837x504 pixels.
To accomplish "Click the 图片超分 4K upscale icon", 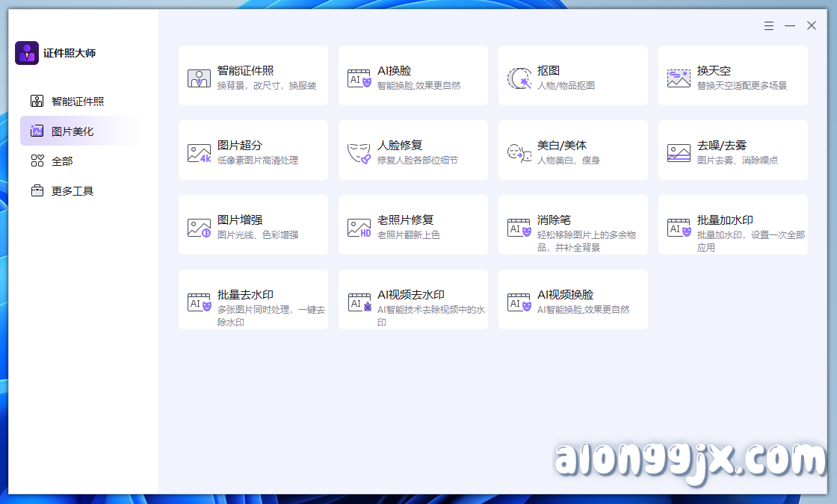I will coord(199,149).
